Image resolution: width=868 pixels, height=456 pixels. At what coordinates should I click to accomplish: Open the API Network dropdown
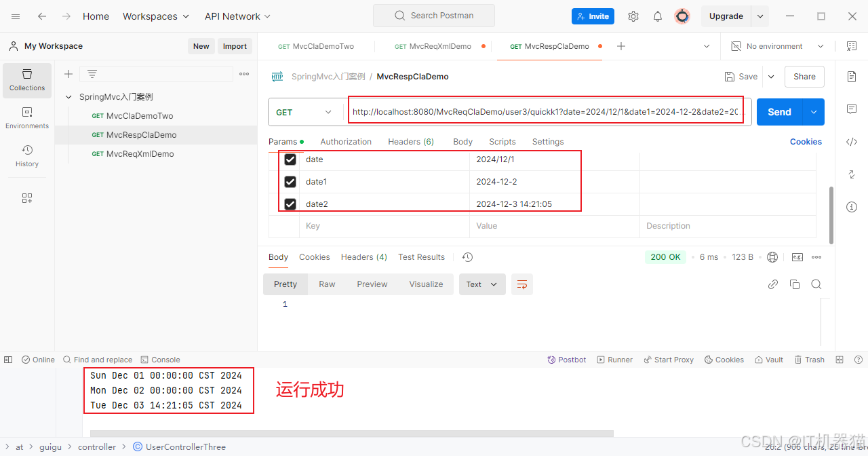(x=237, y=16)
